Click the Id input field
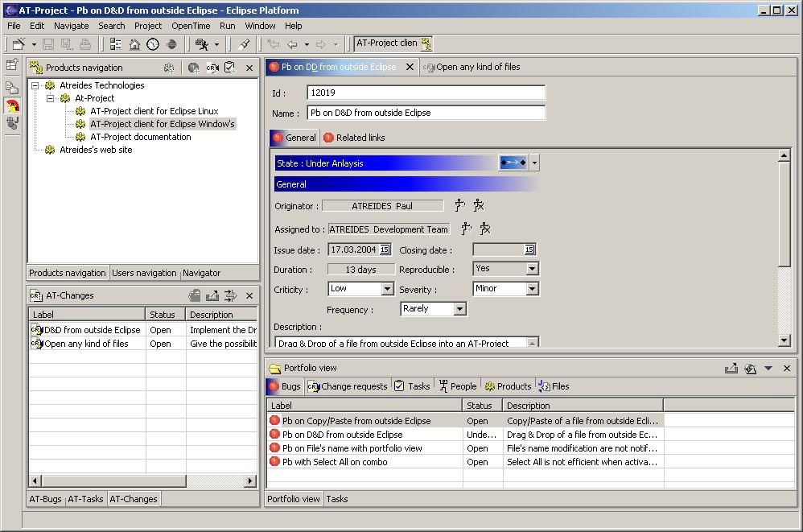Image resolution: width=803 pixels, height=532 pixels. 426,93
